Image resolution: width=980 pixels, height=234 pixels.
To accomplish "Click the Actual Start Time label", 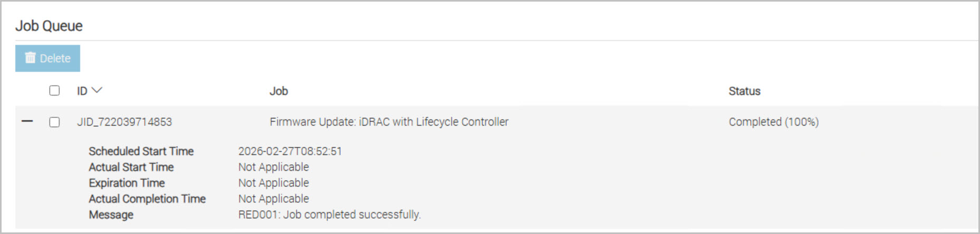I will (131, 167).
